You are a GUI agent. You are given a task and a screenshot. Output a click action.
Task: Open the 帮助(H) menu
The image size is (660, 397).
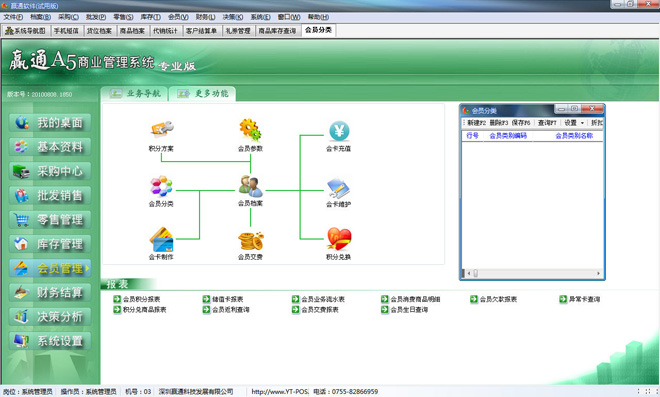pos(318,17)
